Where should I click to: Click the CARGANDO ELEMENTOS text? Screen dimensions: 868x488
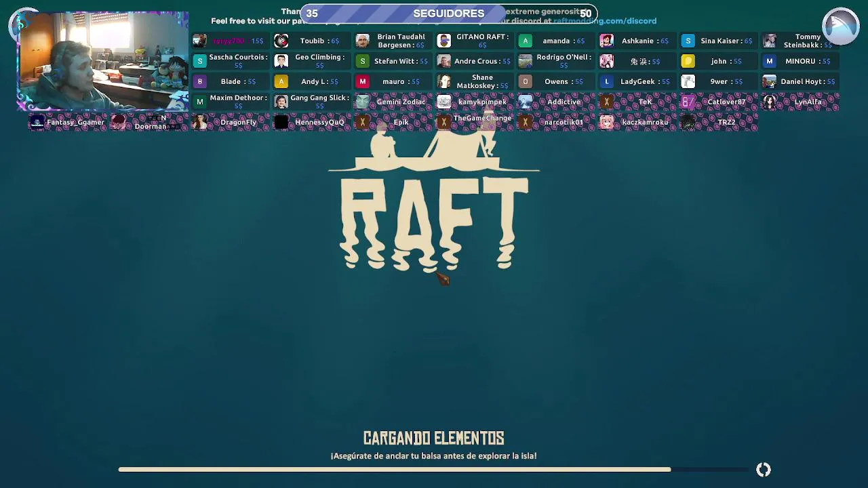pyautogui.click(x=434, y=439)
